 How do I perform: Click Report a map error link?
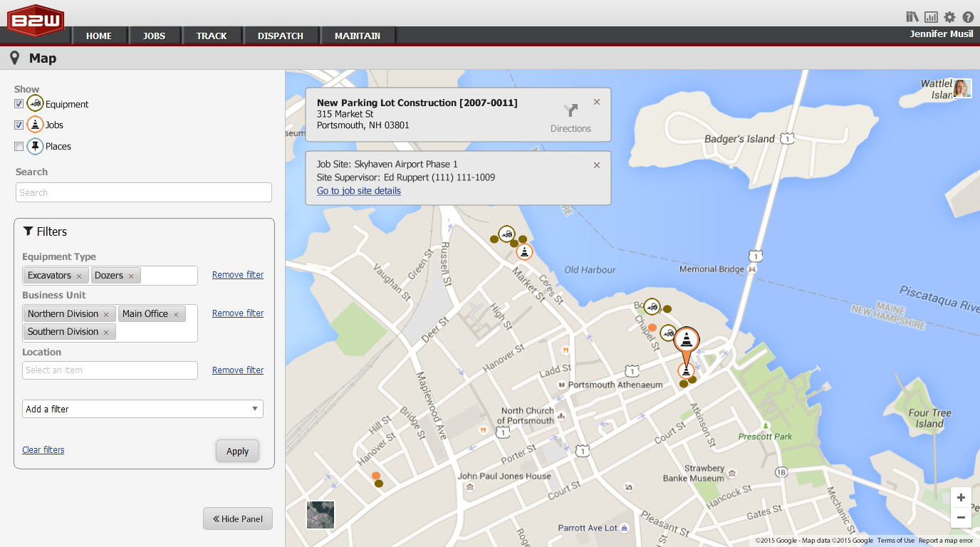[946, 541]
